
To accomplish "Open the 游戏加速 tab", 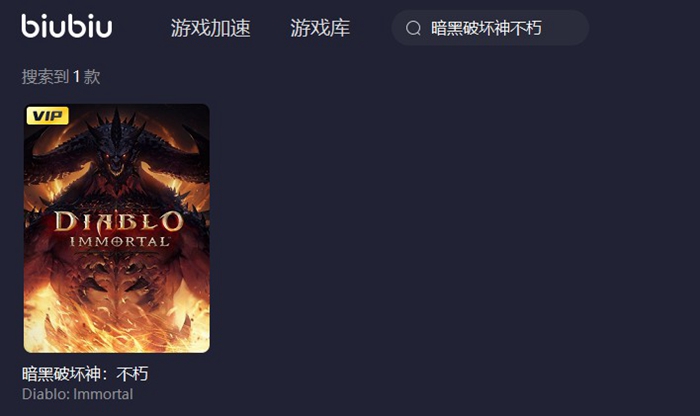I will coord(210,28).
